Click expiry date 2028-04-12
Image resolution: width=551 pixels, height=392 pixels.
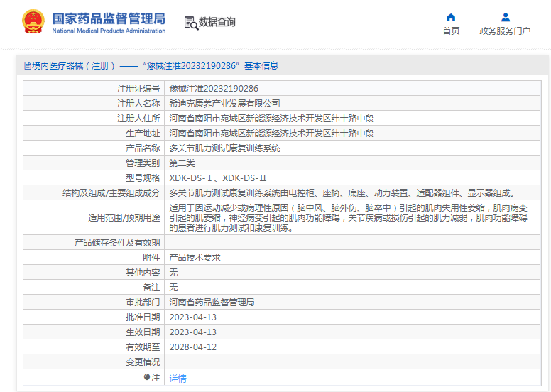click(193, 347)
